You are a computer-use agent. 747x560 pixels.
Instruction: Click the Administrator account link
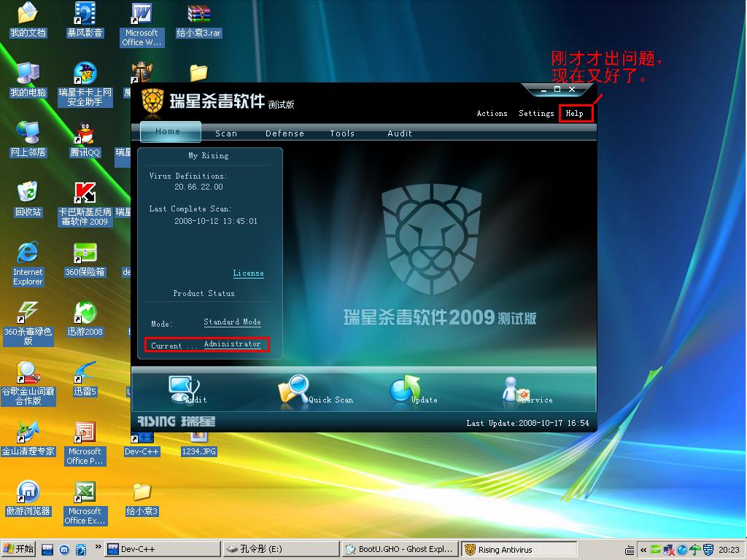tap(232, 344)
